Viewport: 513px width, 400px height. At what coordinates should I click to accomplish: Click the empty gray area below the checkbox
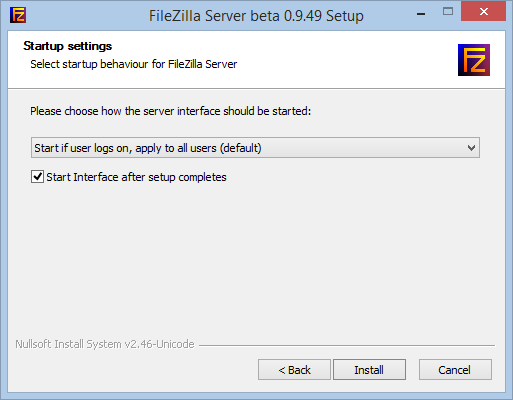255,260
